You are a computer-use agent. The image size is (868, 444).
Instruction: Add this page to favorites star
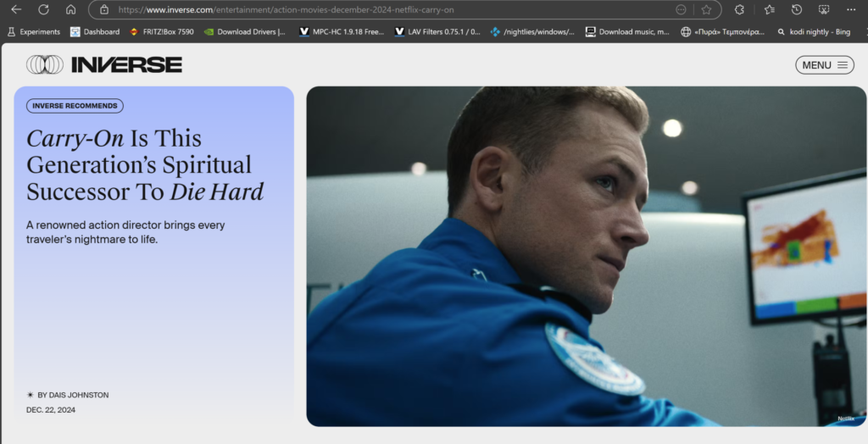point(706,9)
